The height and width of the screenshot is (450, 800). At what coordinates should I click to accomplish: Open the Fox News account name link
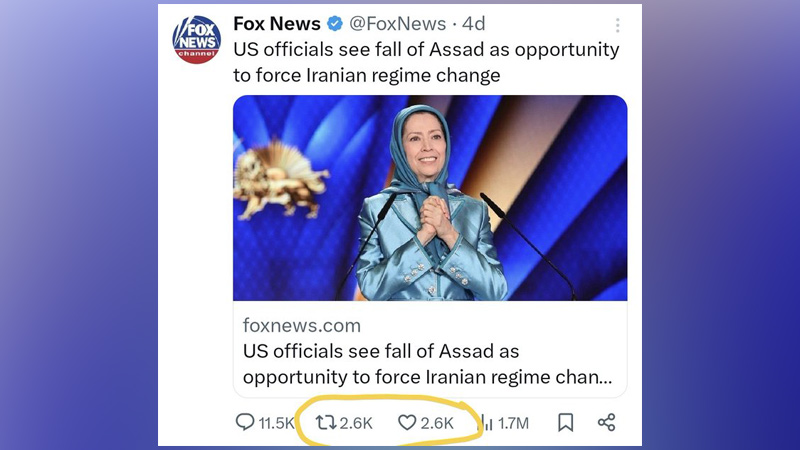[x=277, y=23]
